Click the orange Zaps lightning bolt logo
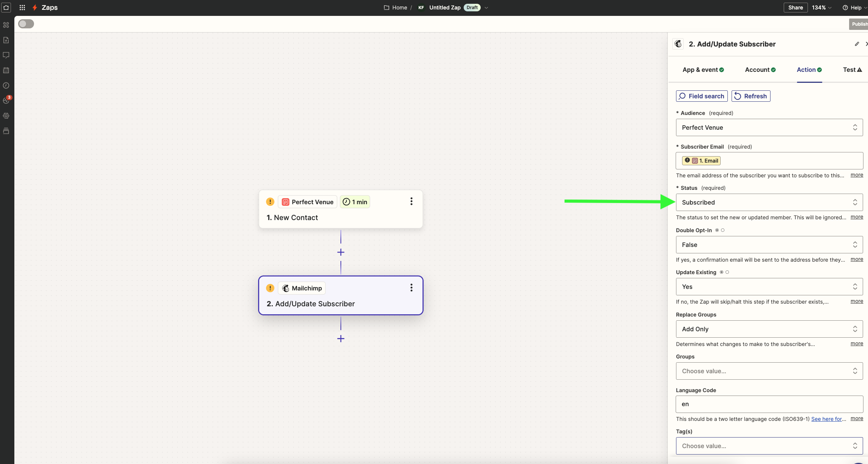 (x=35, y=8)
